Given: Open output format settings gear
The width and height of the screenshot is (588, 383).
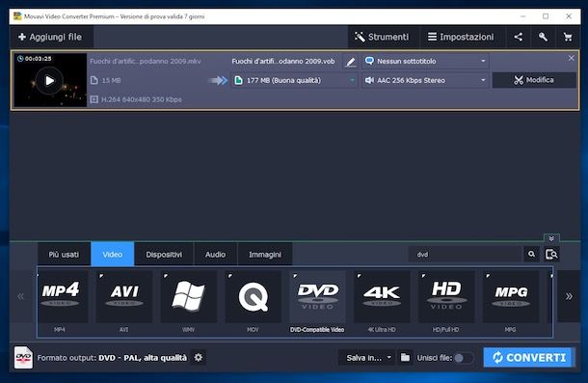Looking at the screenshot, I should (199, 358).
